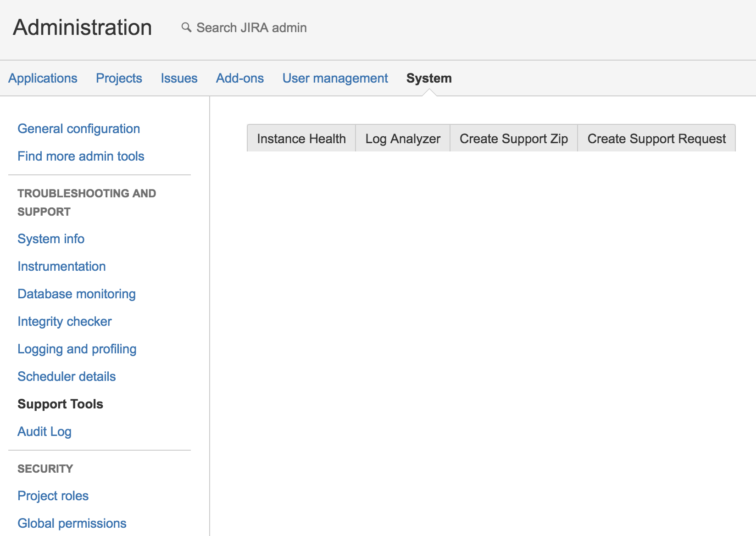Open the Log Analyzer tab

coord(403,138)
